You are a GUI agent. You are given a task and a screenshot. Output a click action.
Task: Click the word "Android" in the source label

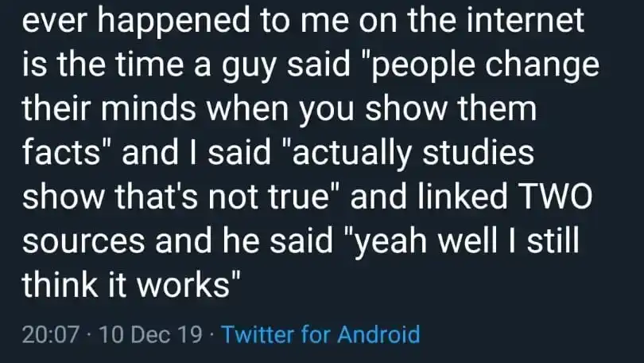point(378,334)
